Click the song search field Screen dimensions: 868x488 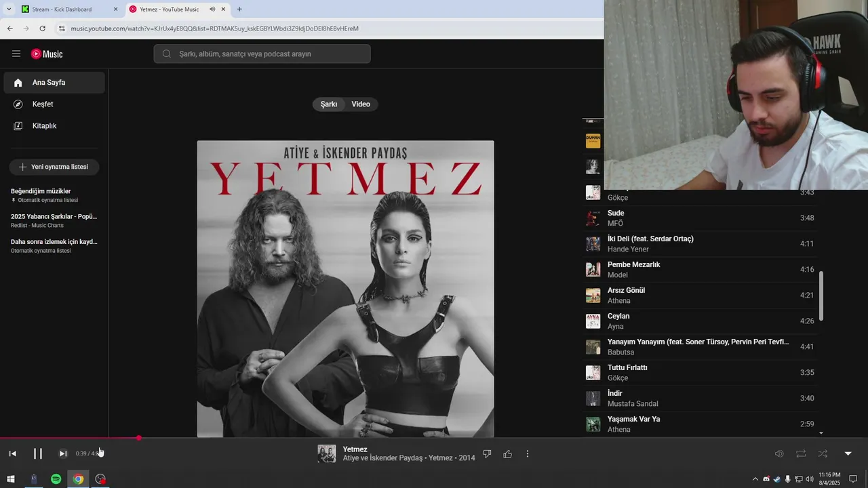[x=262, y=54]
